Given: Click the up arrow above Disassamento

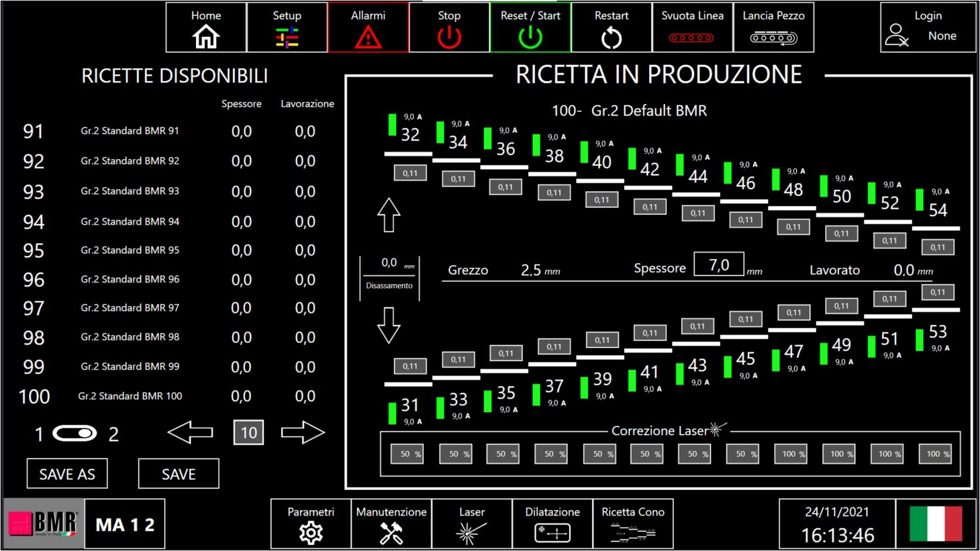Looking at the screenshot, I should pos(389,215).
